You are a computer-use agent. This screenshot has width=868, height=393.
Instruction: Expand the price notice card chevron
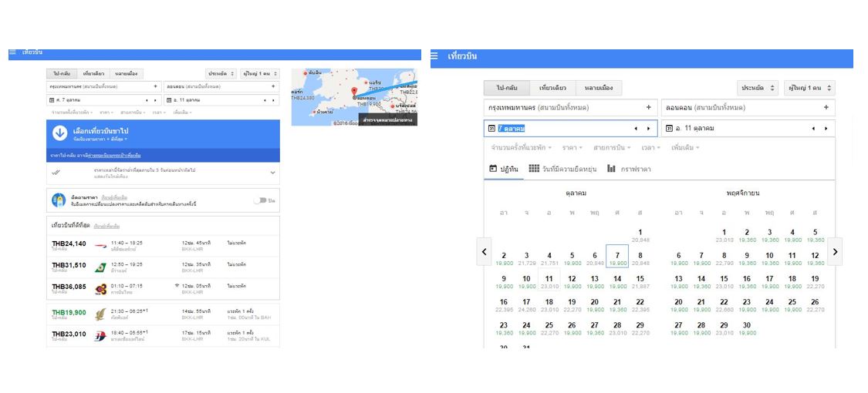272,173
